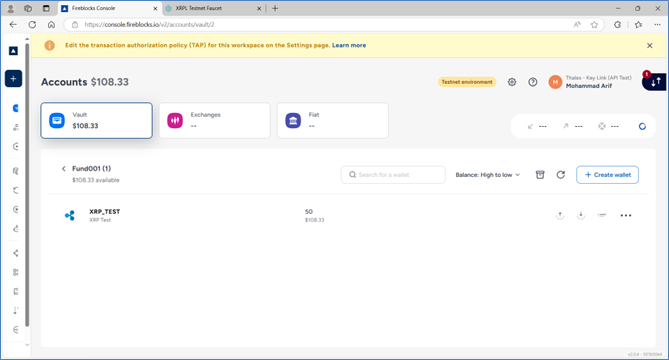Open Balance: High to low sort dropdown
The image size is (669, 360).
(x=488, y=175)
